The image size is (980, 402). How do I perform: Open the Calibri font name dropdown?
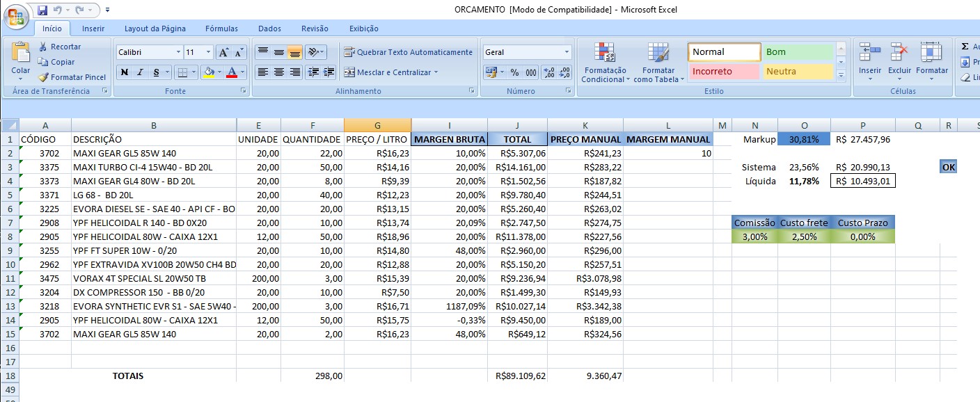pyautogui.click(x=177, y=52)
